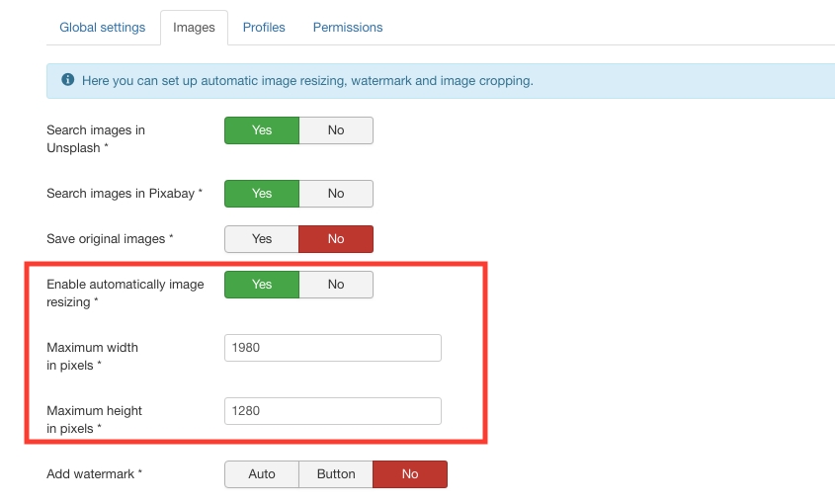Select No for Add watermark
835x504 pixels.
click(410, 474)
